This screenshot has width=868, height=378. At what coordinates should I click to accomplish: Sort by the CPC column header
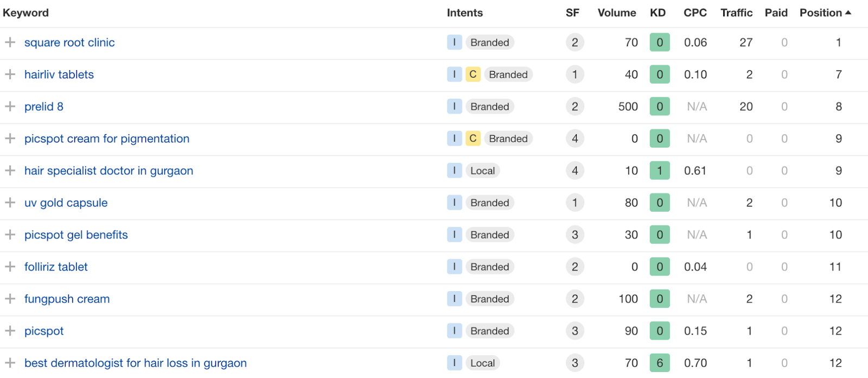695,12
